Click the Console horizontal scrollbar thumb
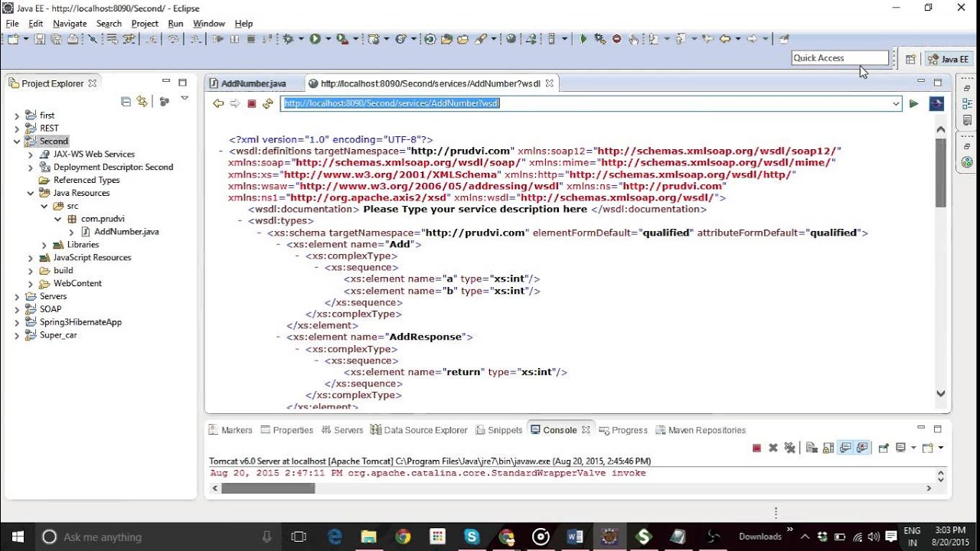The image size is (980, 551). 268,488
